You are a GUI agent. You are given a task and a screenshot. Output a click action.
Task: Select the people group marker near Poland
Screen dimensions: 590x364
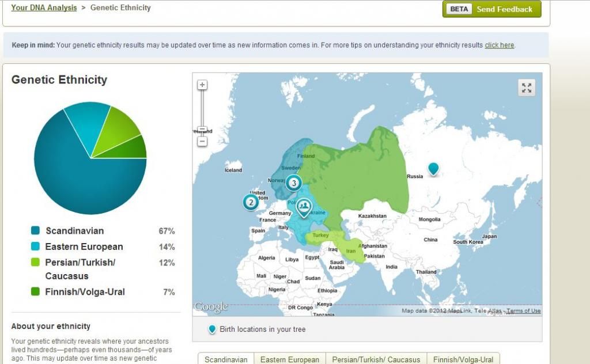tap(304, 206)
